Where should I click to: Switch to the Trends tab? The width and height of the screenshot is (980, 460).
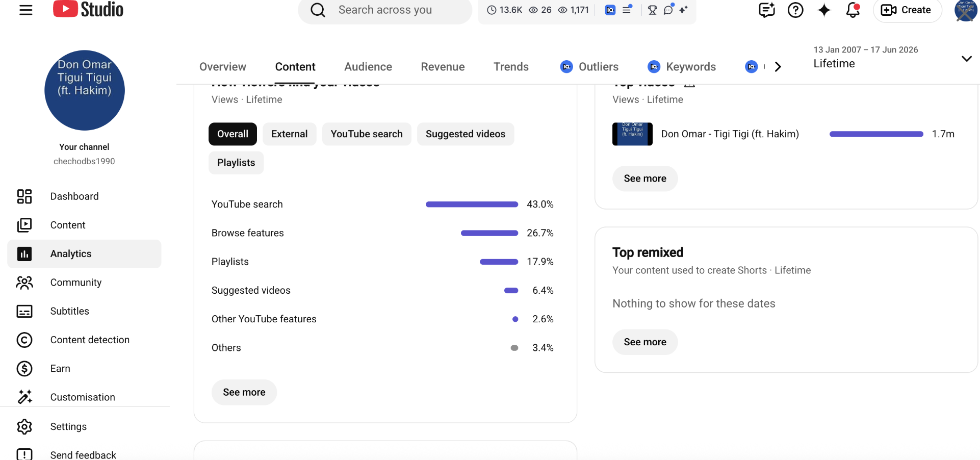point(511,67)
